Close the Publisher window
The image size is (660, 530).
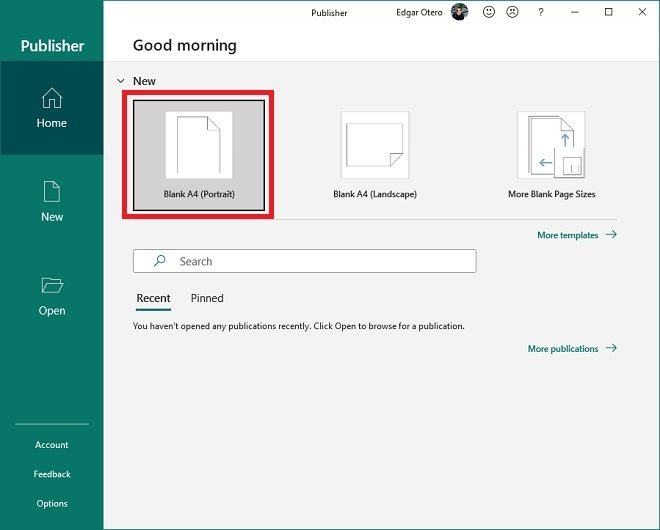click(642, 12)
